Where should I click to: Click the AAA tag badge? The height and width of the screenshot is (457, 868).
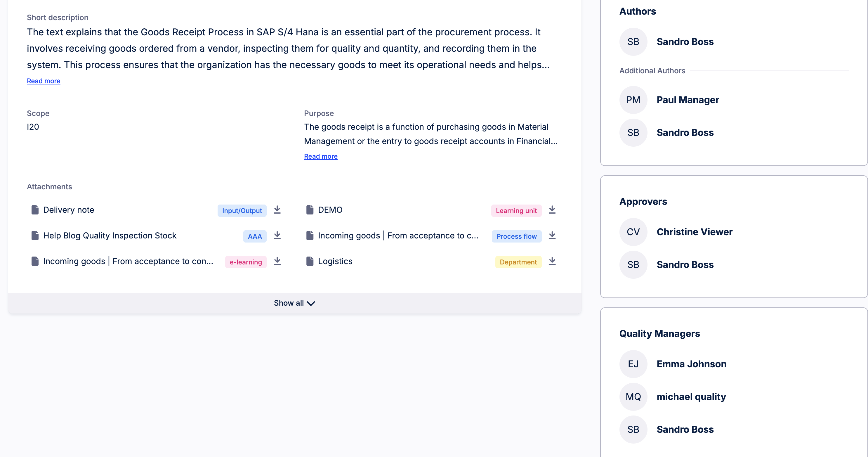click(x=255, y=236)
